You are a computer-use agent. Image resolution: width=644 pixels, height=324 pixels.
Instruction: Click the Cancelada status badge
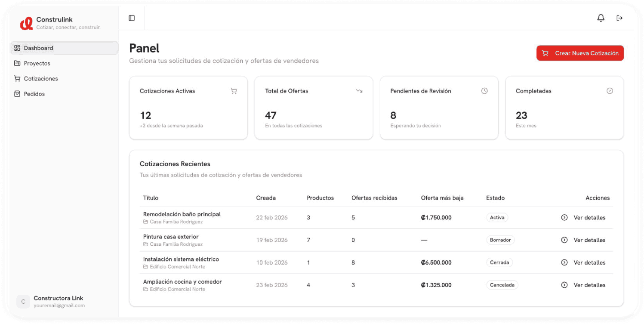pos(502,285)
